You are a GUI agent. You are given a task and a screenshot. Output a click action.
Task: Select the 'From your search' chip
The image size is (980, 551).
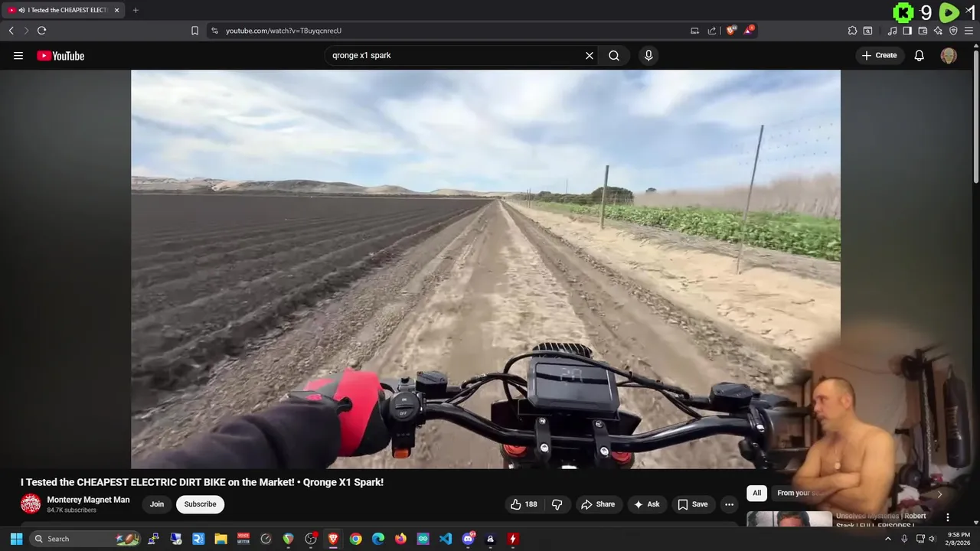click(x=796, y=493)
